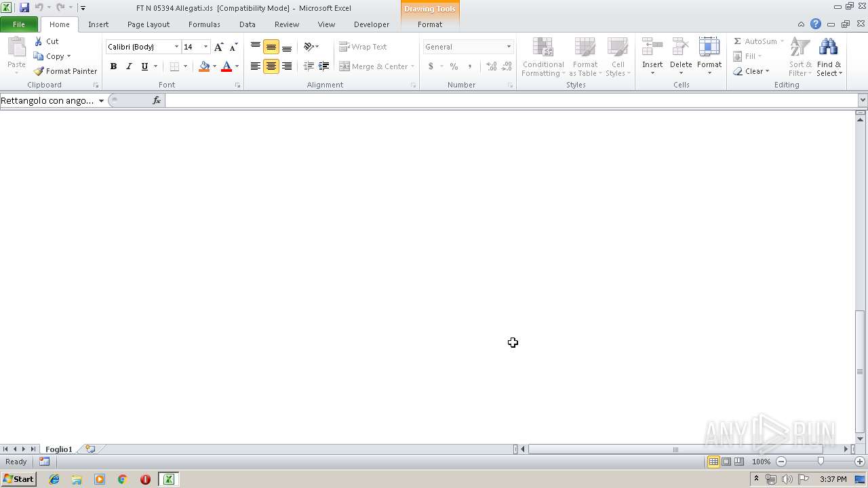
Task: Apply the font color red A
Action: coord(226,66)
